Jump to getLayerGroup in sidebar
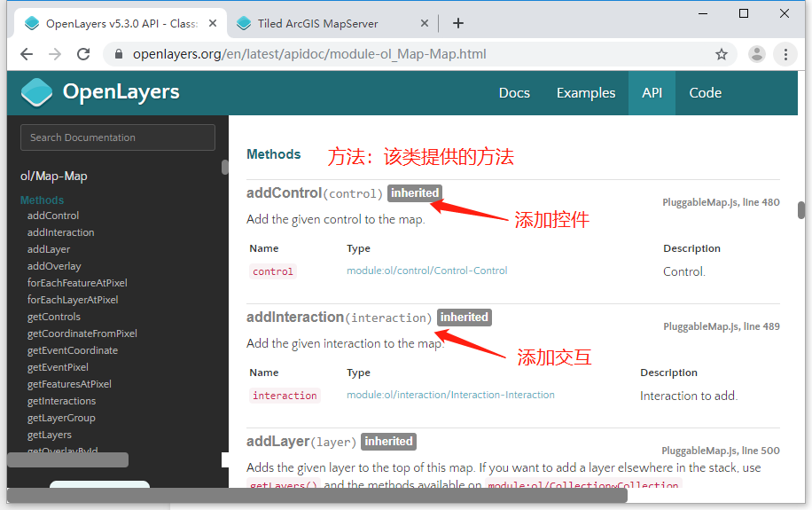The width and height of the screenshot is (812, 510). [x=61, y=418]
